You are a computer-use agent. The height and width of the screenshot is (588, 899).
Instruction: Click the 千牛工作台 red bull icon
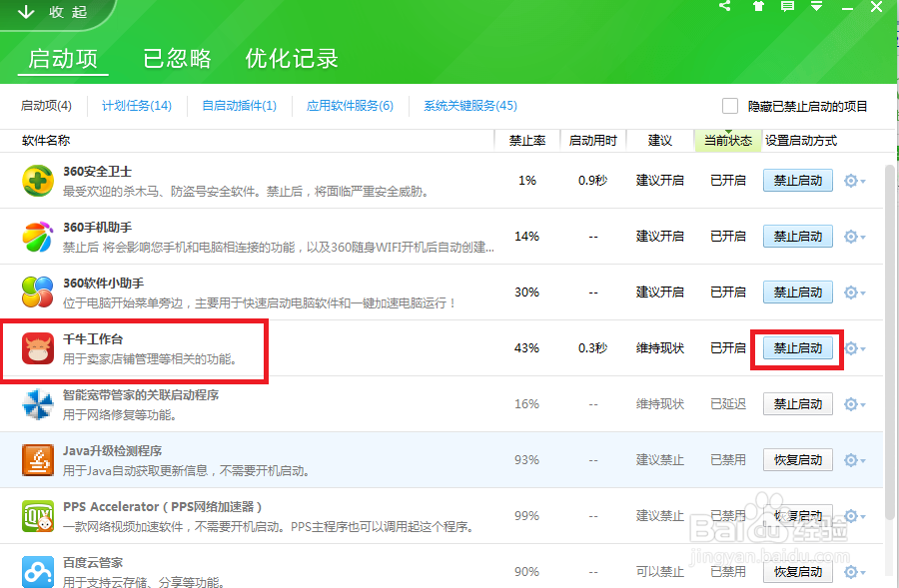[38, 347]
